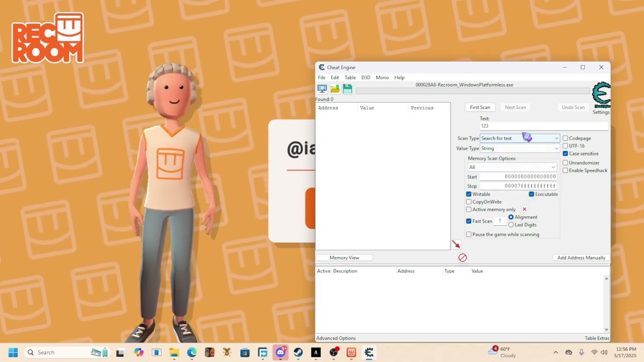Toggle the Codepage checkbox
This screenshot has height=362, width=644.
566,138
